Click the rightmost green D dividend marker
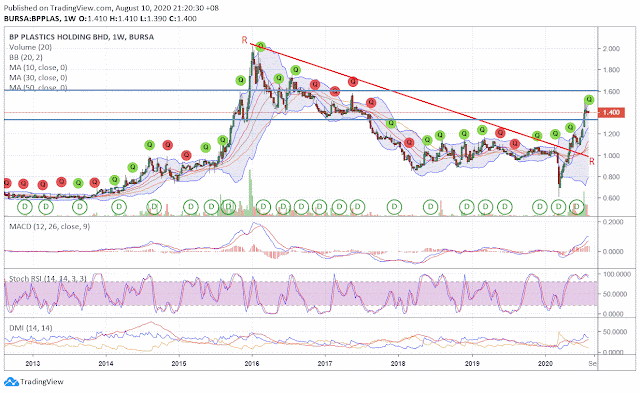 (x=576, y=207)
